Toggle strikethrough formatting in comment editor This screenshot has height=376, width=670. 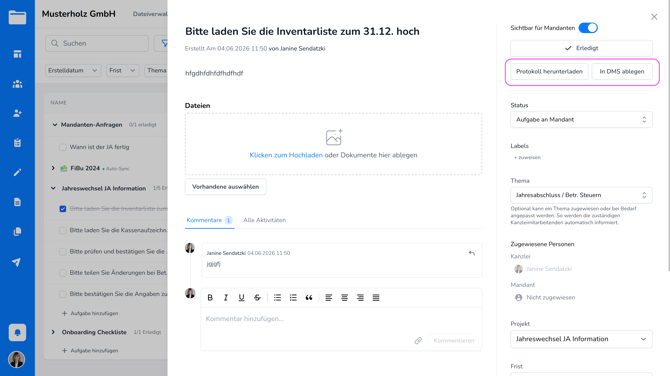(x=257, y=298)
